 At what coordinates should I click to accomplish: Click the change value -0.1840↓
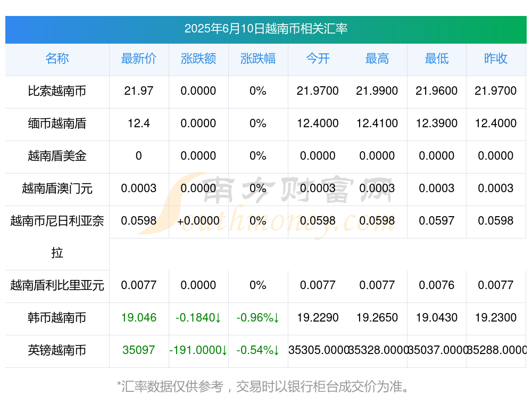pyautogui.click(x=198, y=318)
